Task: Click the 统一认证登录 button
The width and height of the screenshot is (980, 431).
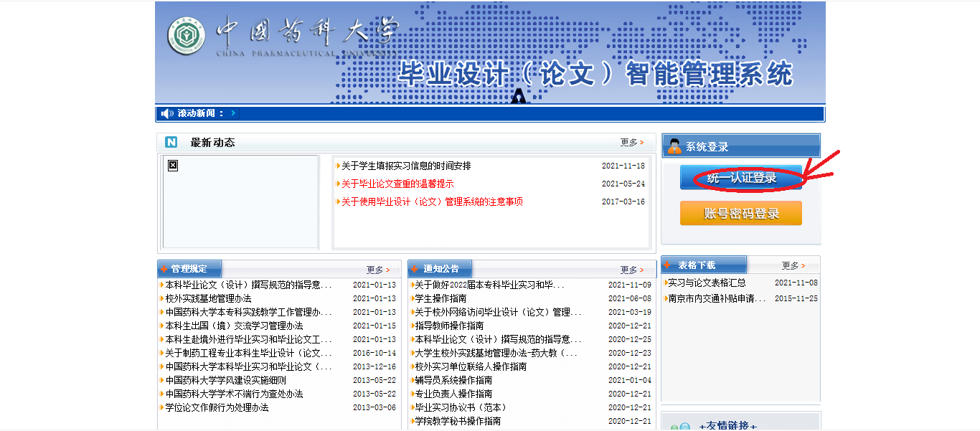Action: pyautogui.click(x=741, y=178)
